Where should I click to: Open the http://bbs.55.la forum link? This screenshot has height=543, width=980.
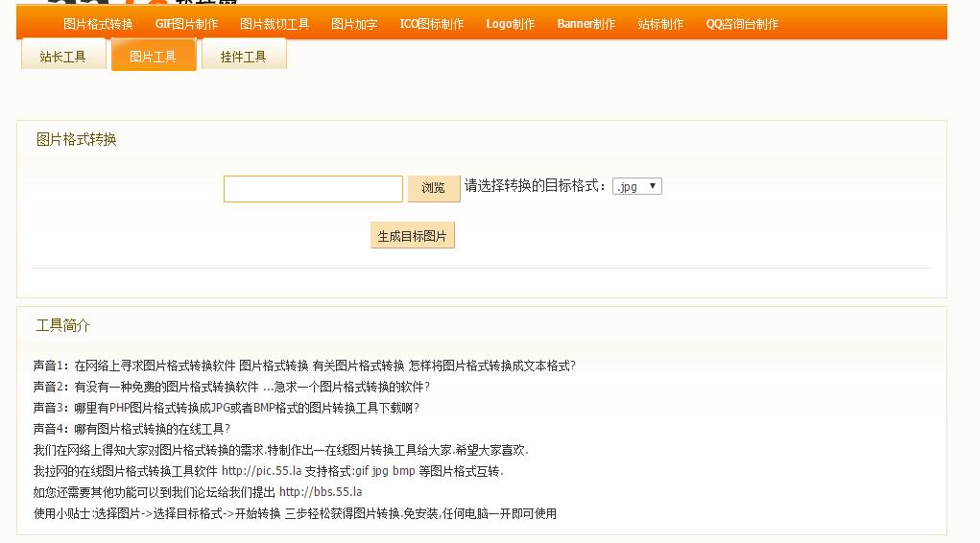[x=321, y=492]
